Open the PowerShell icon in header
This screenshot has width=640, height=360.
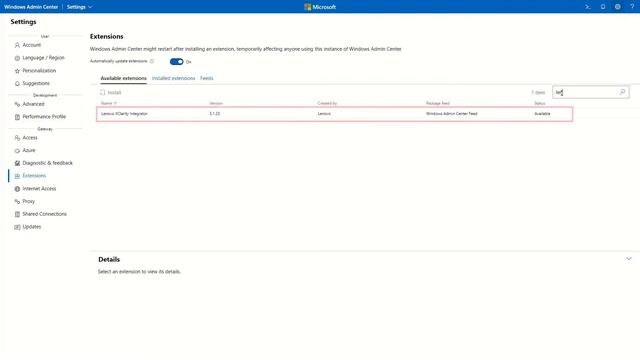tap(588, 7)
